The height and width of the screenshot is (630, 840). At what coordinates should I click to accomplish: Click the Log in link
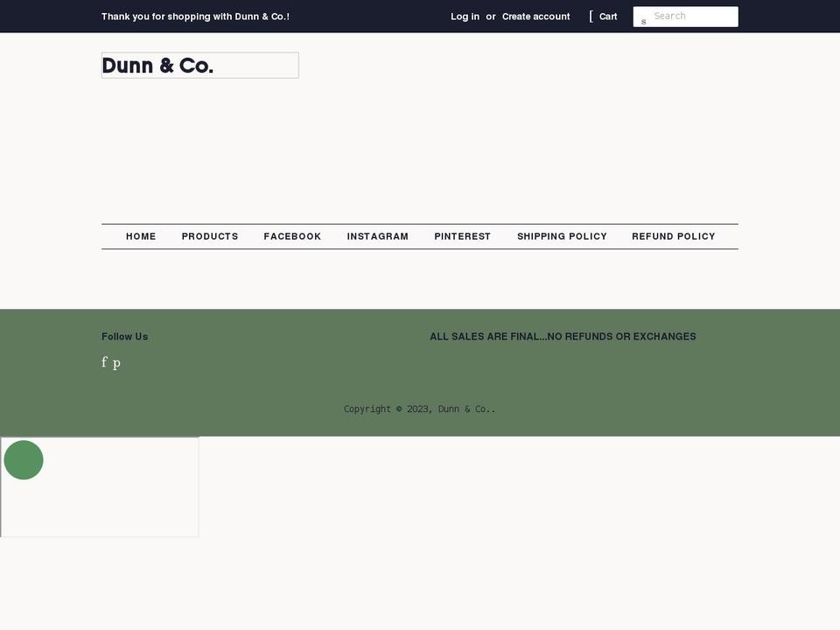pyautogui.click(x=465, y=17)
